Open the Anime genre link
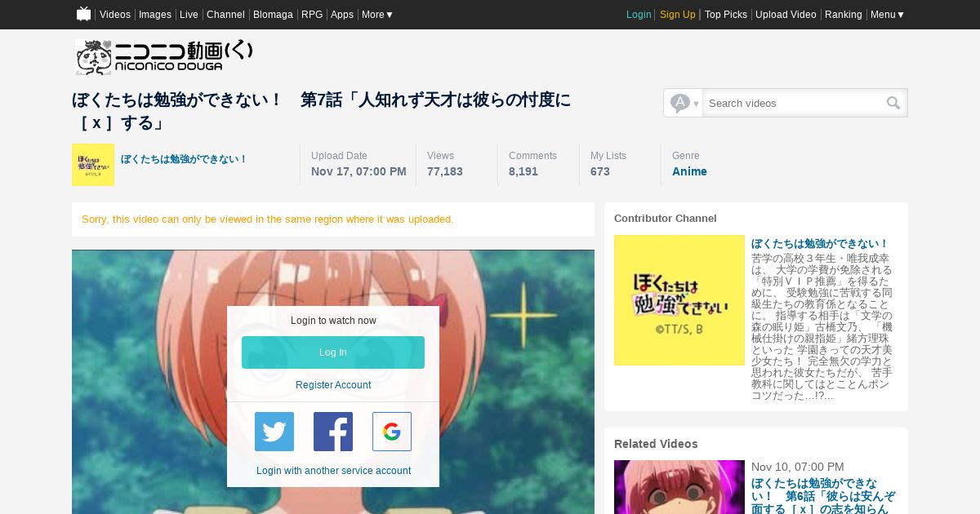980x514 pixels. (x=689, y=171)
